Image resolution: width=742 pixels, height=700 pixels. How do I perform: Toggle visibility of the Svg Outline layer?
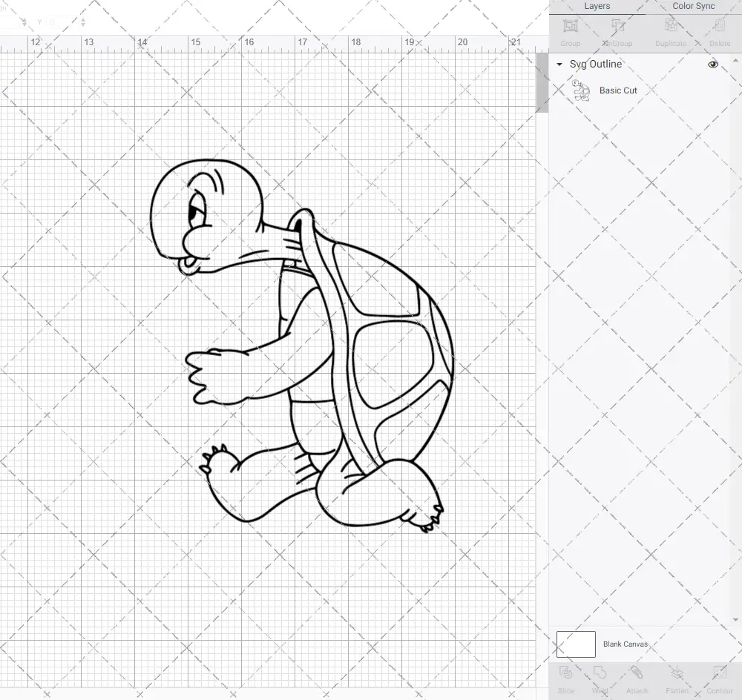[712, 65]
